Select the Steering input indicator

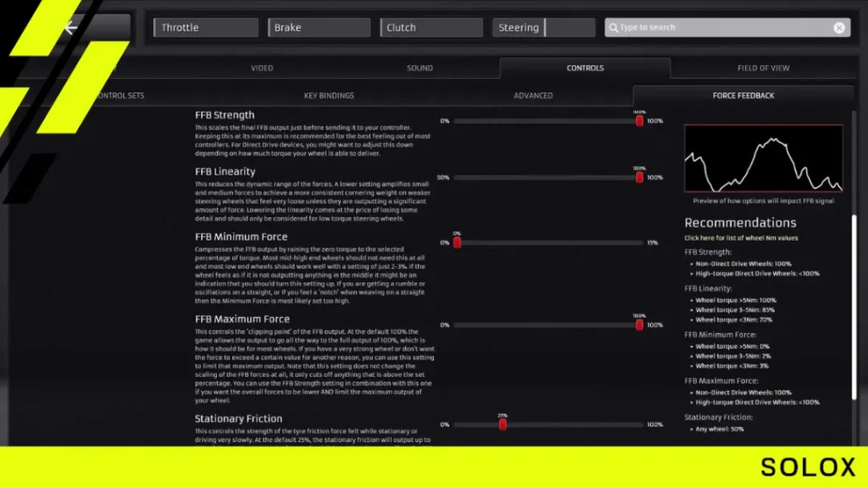[543, 27]
